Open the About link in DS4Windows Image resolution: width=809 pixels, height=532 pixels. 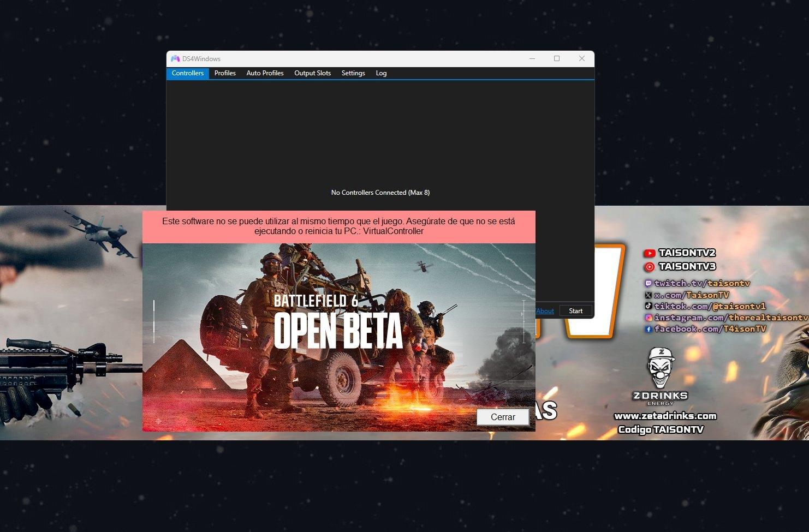pos(545,311)
